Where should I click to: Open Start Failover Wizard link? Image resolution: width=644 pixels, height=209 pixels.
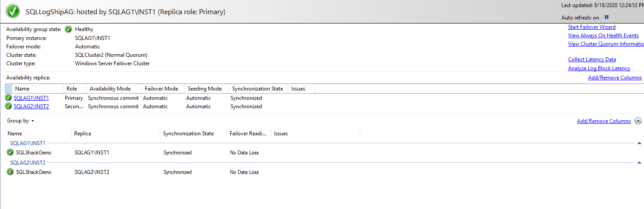click(592, 27)
